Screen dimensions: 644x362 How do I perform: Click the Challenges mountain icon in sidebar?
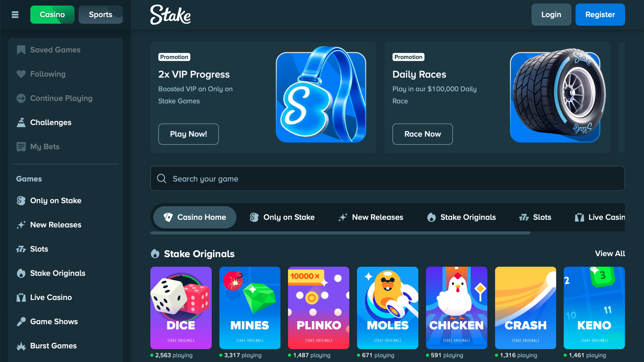click(x=21, y=123)
